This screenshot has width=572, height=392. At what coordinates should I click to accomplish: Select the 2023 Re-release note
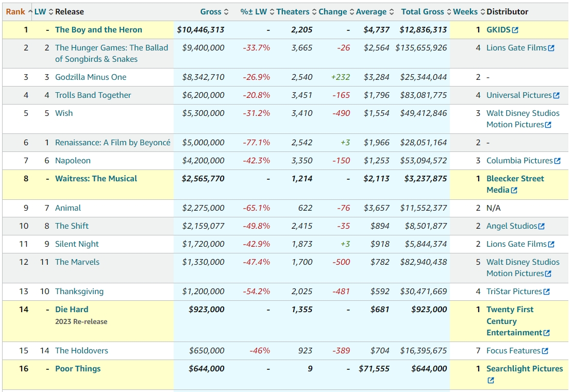81,321
